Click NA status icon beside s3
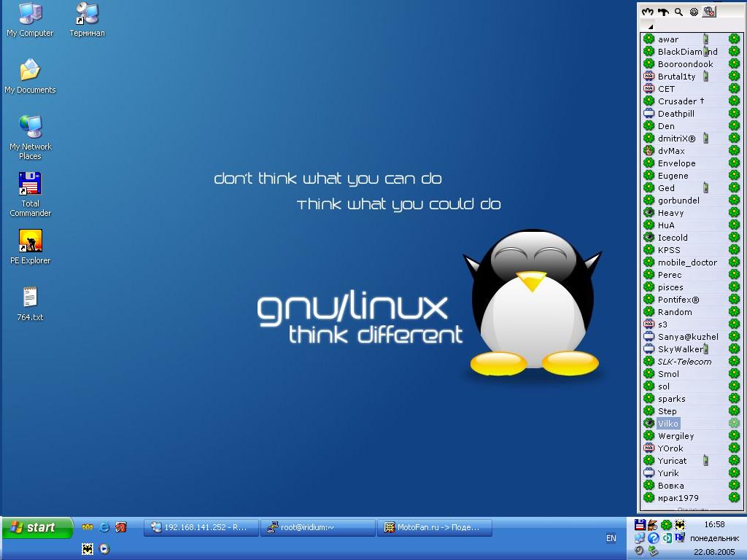 point(649,324)
